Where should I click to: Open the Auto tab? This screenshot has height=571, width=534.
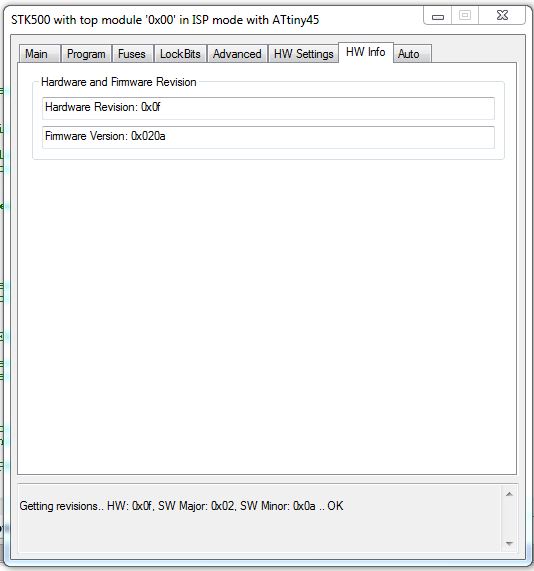pyautogui.click(x=412, y=54)
